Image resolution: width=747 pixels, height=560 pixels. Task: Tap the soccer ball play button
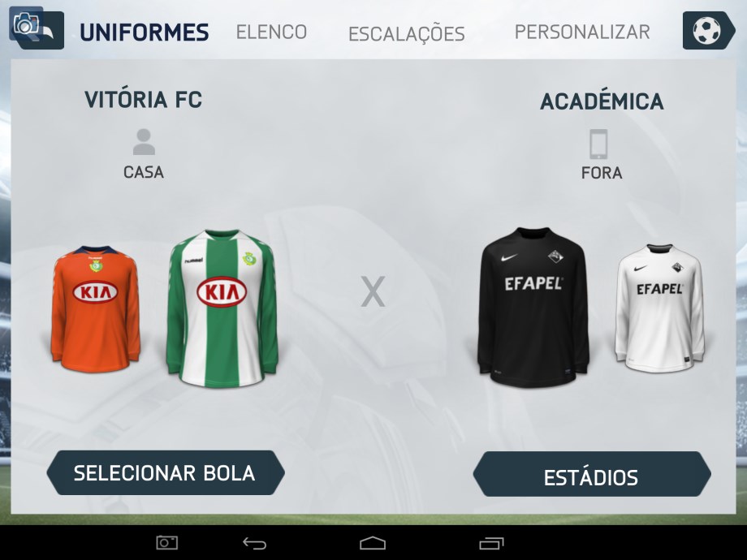click(x=708, y=31)
